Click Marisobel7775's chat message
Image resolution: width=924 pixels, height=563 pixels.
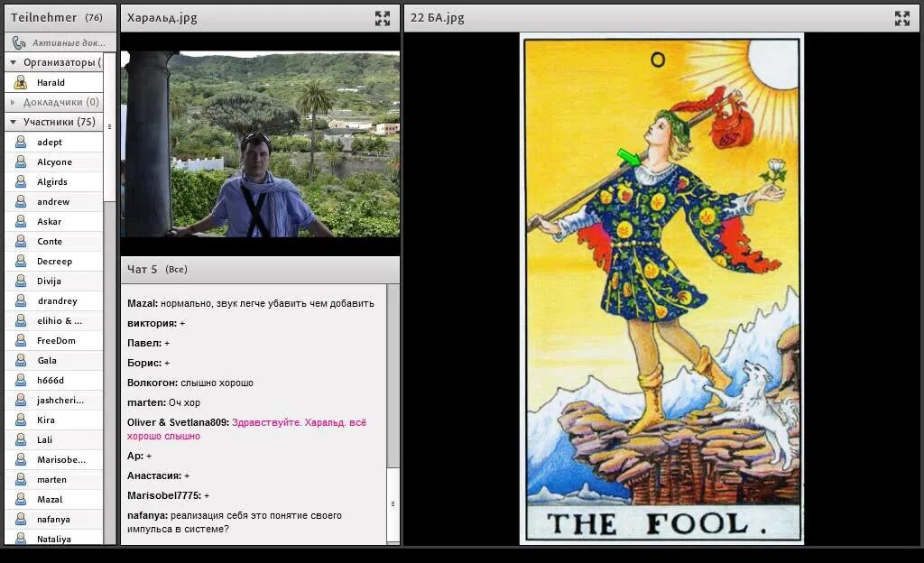click(x=169, y=496)
